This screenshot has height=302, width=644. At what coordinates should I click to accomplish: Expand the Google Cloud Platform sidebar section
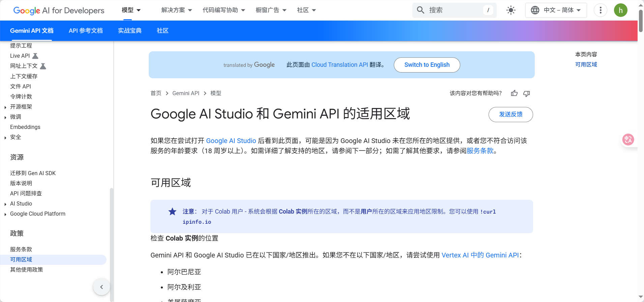point(5,214)
